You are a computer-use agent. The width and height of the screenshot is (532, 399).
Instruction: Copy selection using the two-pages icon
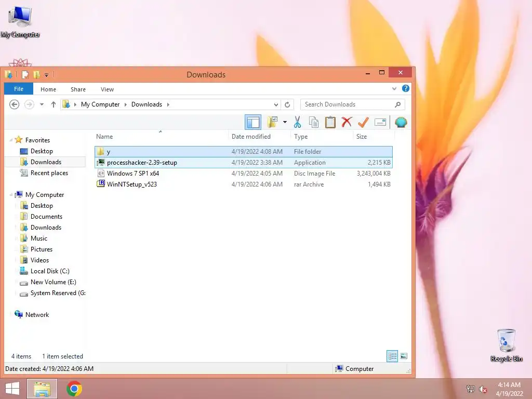coord(314,122)
